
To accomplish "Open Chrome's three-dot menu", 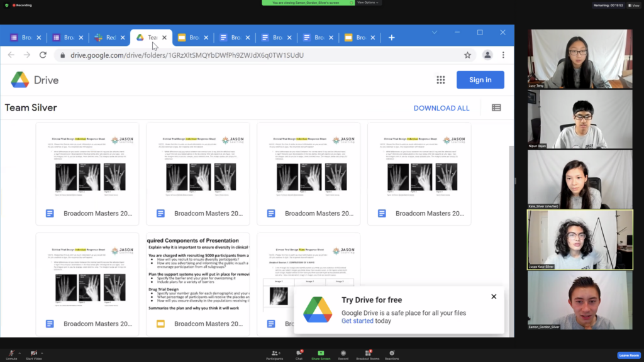I will pyautogui.click(x=503, y=55).
